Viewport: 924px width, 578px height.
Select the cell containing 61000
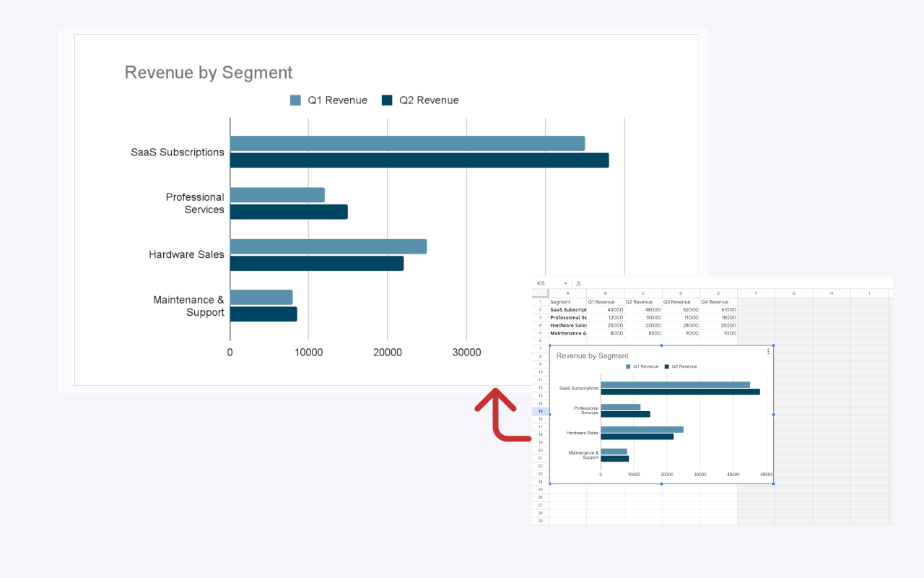pyautogui.click(x=718, y=309)
